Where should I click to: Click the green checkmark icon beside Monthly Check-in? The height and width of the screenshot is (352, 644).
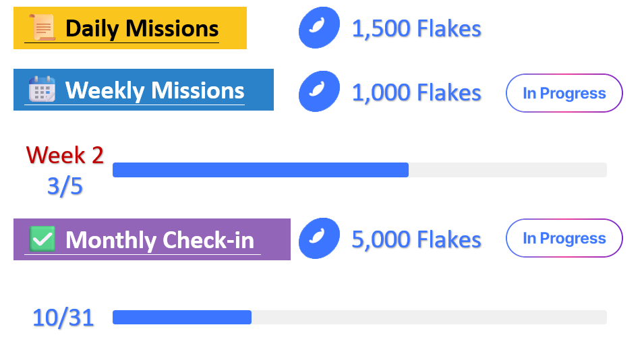(x=42, y=239)
